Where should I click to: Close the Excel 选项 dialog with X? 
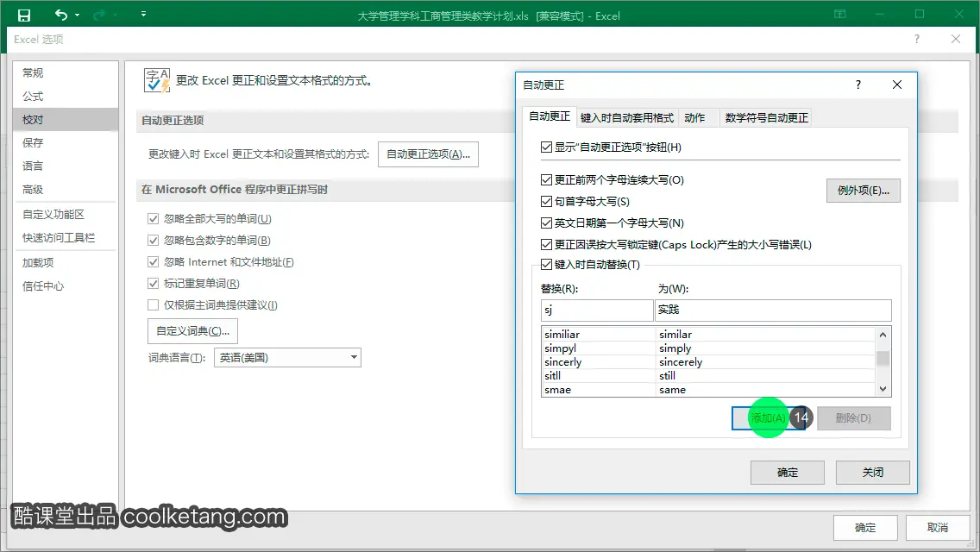956,39
